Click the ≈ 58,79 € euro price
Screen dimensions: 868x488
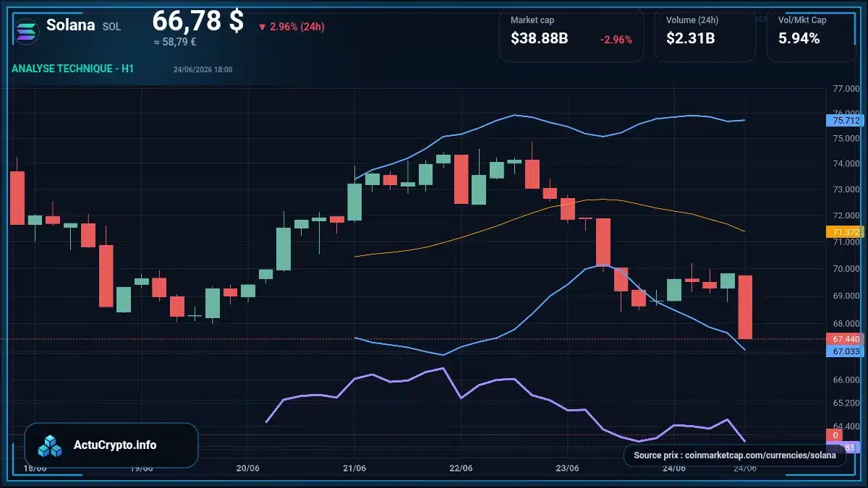174,42
